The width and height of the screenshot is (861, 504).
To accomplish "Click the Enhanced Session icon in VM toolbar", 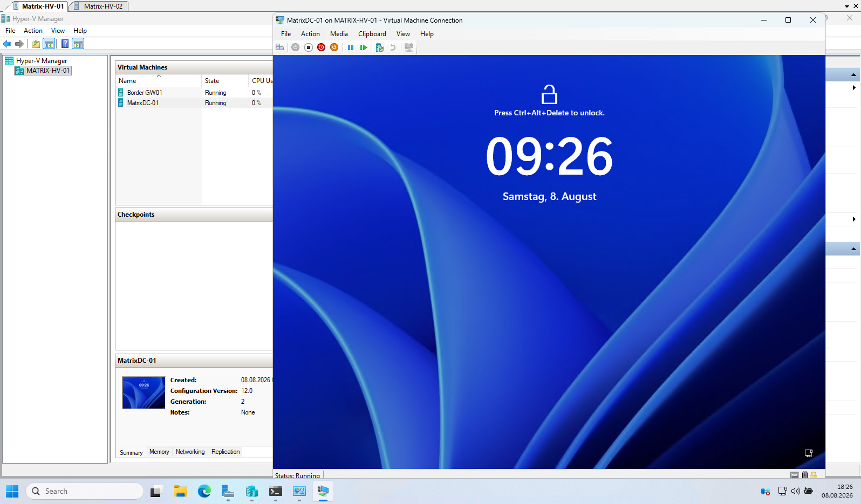I will pyautogui.click(x=409, y=47).
